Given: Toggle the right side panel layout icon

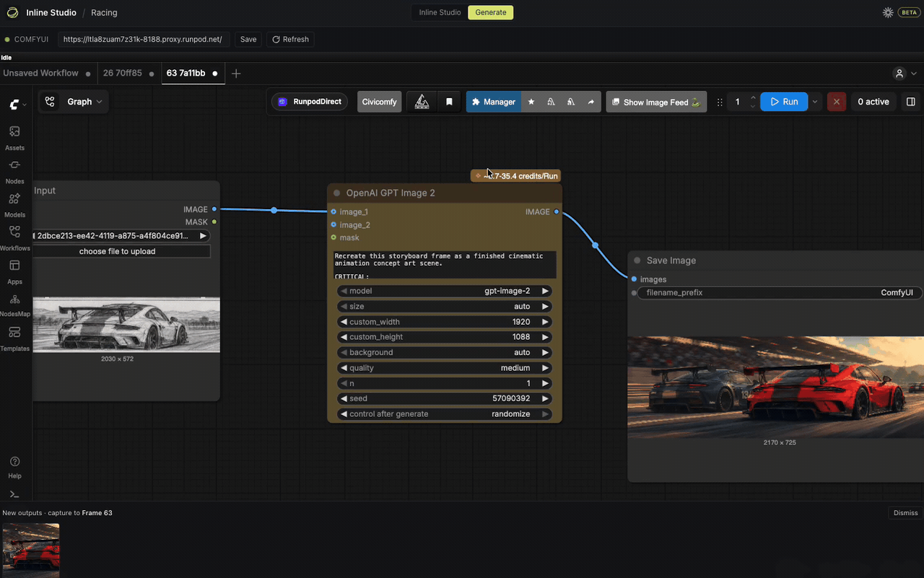Looking at the screenshot, I should coord(911,102).
